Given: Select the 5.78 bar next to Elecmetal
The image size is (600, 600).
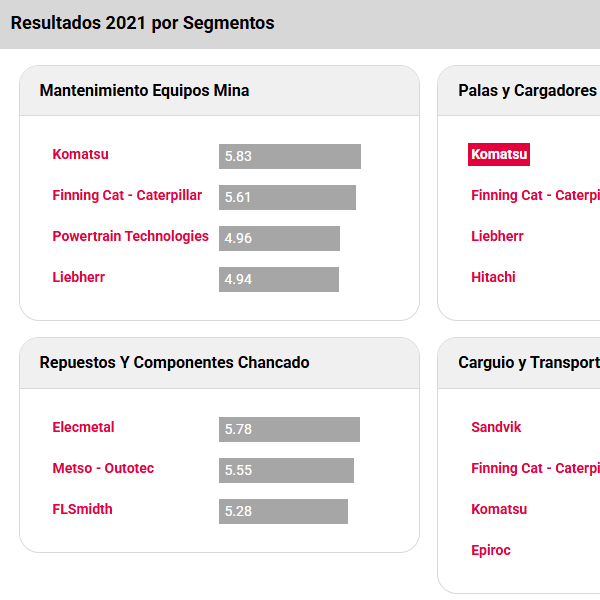Looking at the screenshot, I should click(x=289, y=430).
